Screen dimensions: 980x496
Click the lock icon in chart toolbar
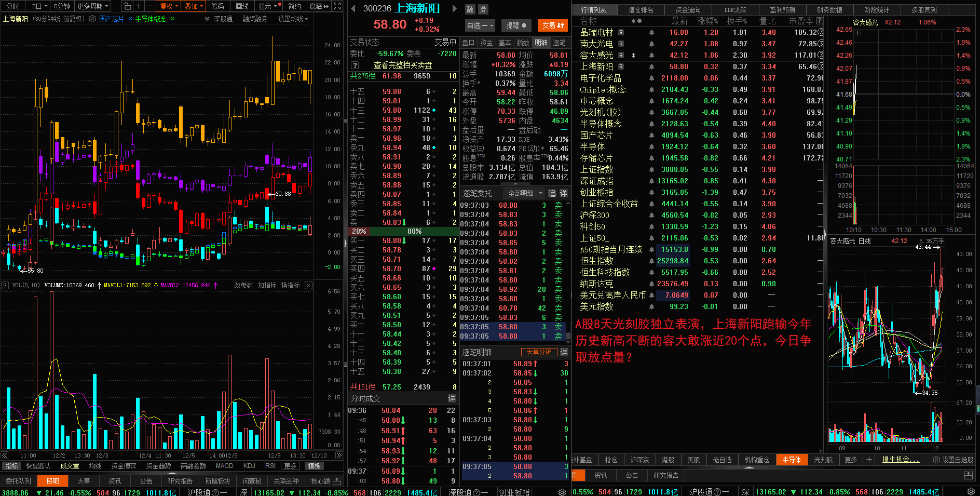point(128,6)
